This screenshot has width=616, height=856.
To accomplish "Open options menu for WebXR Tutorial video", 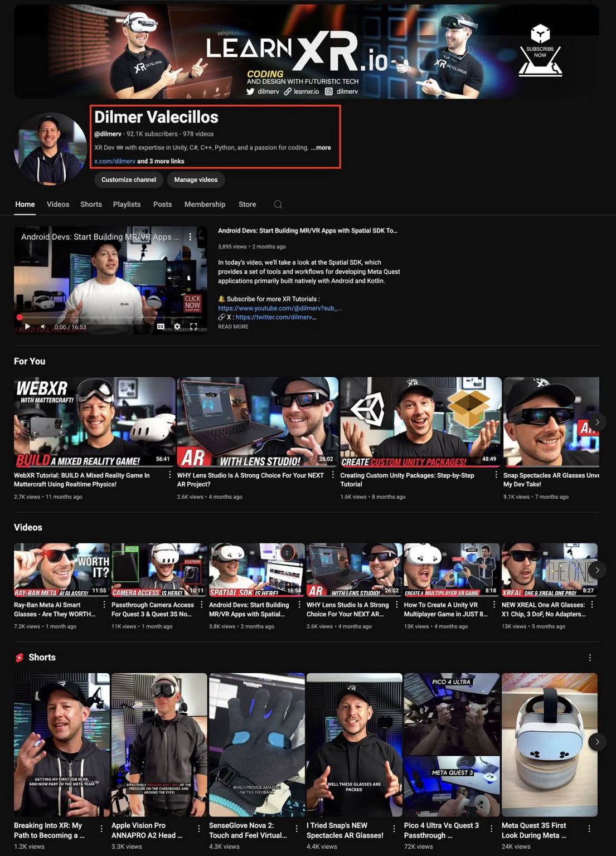I will [x=169, y=475].
